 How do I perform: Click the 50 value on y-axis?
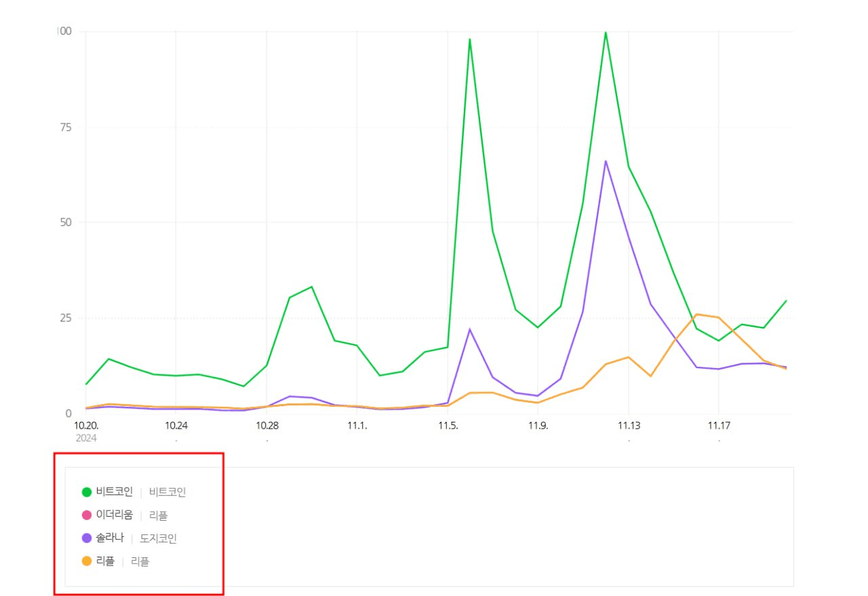pos(64,222)
